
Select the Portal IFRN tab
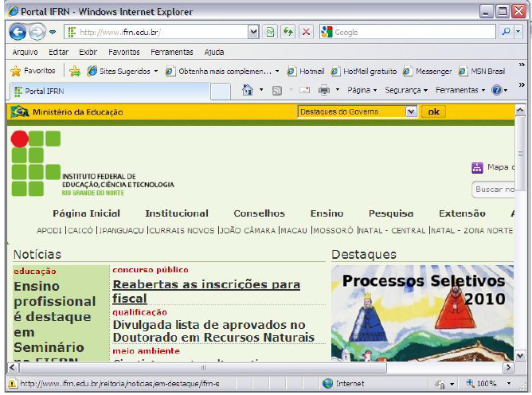[110, 92]
